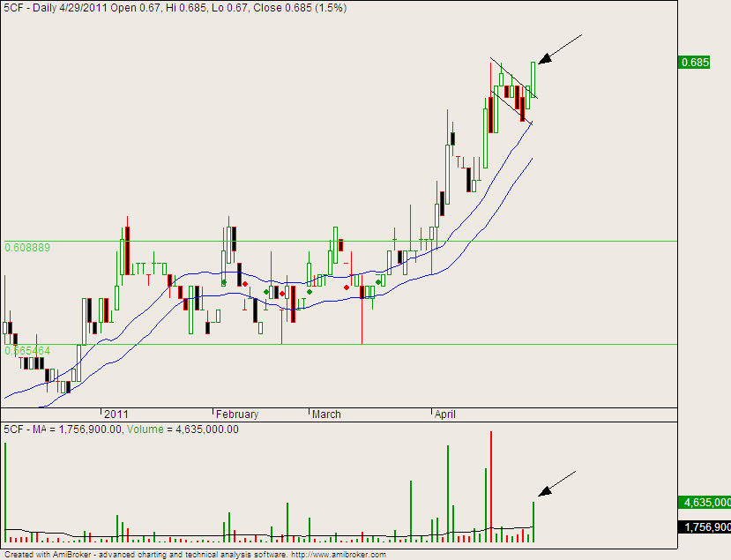Screen dimensions: 731x560
Task: Click the 2011 label on the date axis
Action: [x=116, y=414]
